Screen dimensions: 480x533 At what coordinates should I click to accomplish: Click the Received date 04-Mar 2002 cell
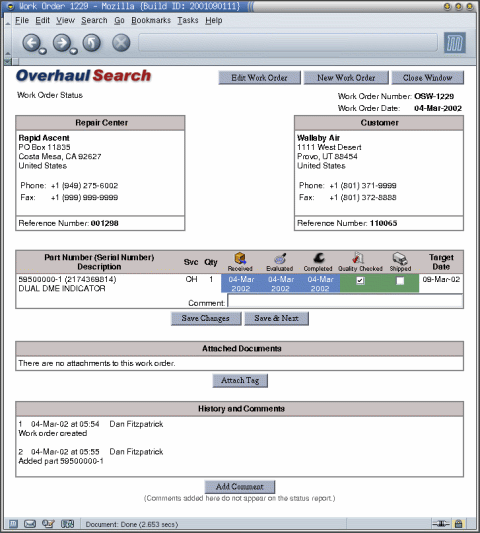pyautogui.click(x=241, y=283)
